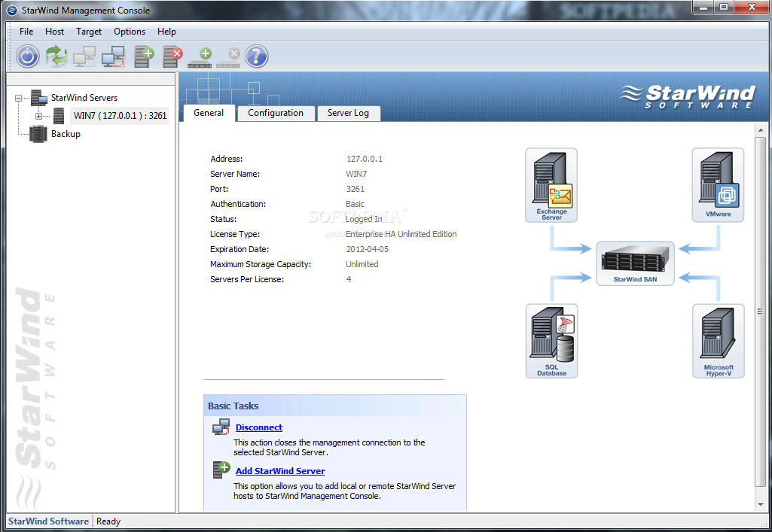Open the Help menu
Screen dimensions: 772x532
167,32
